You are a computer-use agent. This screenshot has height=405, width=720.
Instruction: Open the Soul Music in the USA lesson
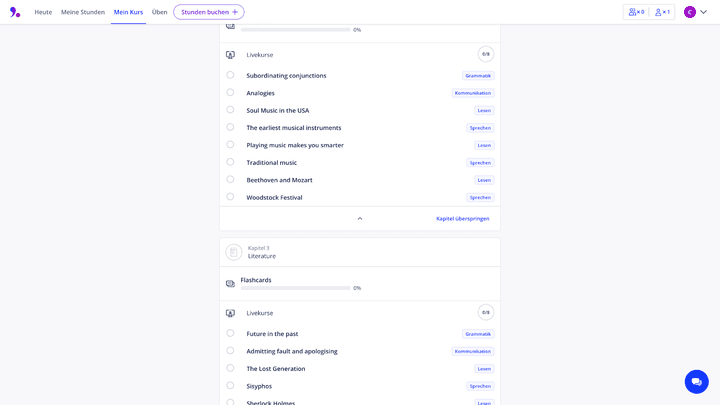(x=278, y=110)
